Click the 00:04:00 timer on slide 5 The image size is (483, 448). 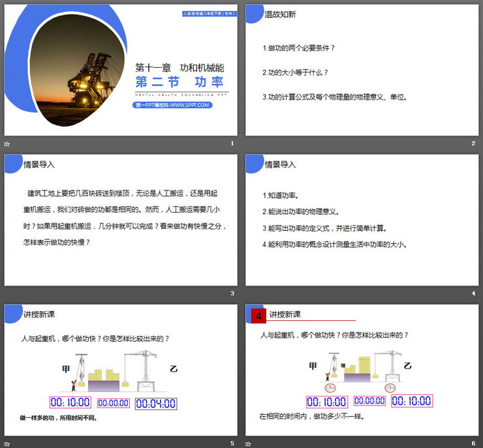156,404
